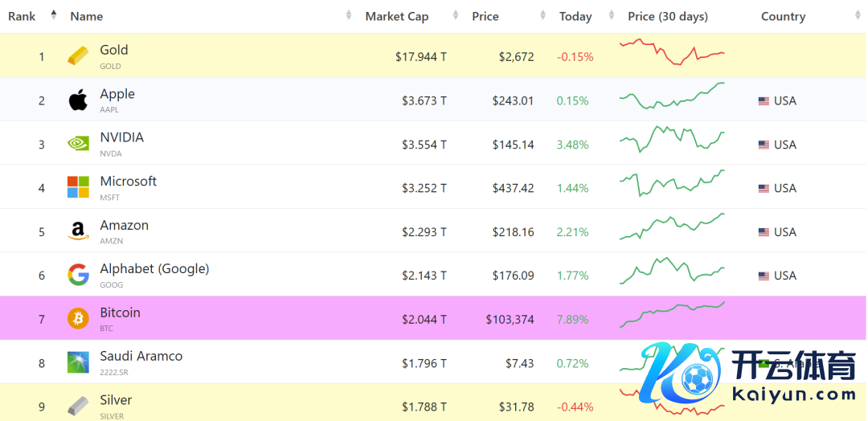This screenshot has width=868, height=421.
Task: Click Alphabet's 30-day price chart
Action: click(x=672, y=271)
